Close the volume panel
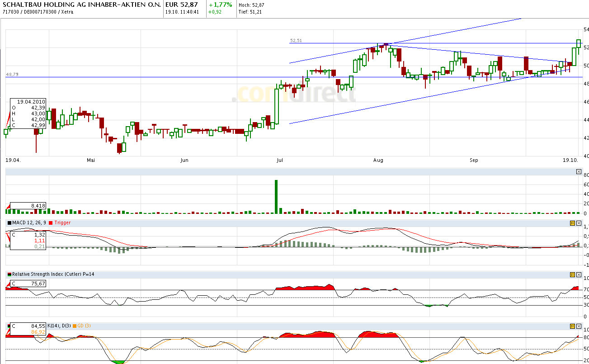Viewport: 589px width, 364px height. [x=579, y=171]
